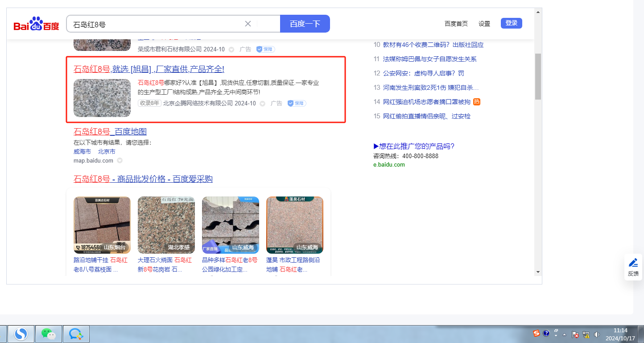Viewport: 644px width, 343px height.
Task: Open the 石岛红8号_百度地图 result
Action: (x=110, y=132)
